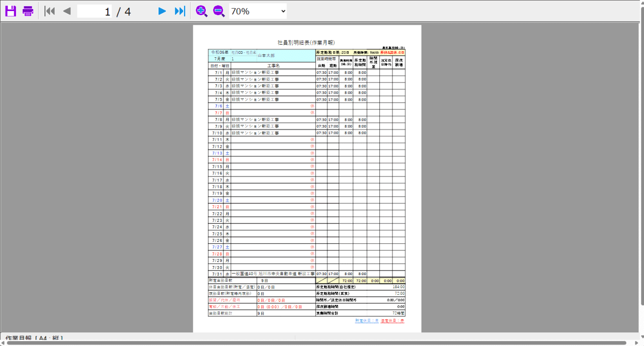Go to the next page
Screen dimensions: 644x346
(x=162, y=11)
